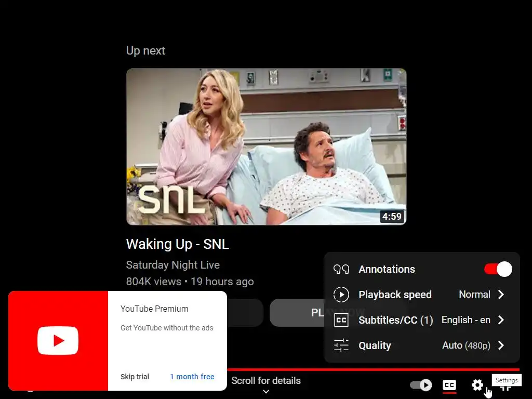Screen dimensions: 532x399
Task: Toggle the closed captions CC button
Action: coord(449,385)
